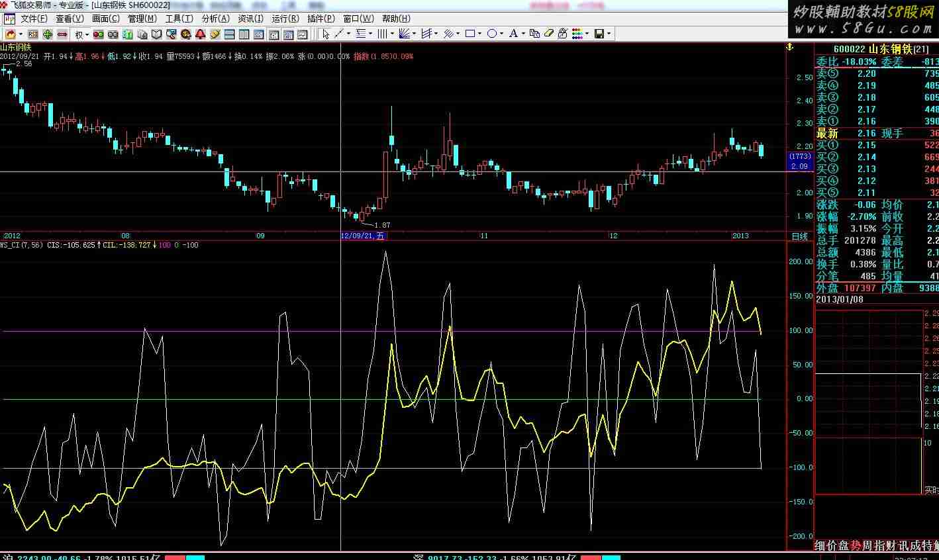Click the RSI indicator toolbar button

coord(33,34)
